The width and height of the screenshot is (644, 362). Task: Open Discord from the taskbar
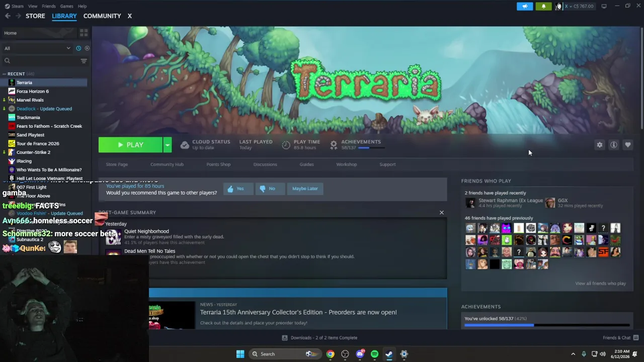360,354
